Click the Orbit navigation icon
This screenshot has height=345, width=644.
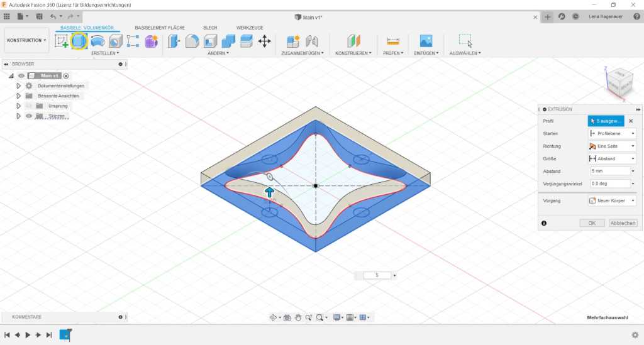273,317
